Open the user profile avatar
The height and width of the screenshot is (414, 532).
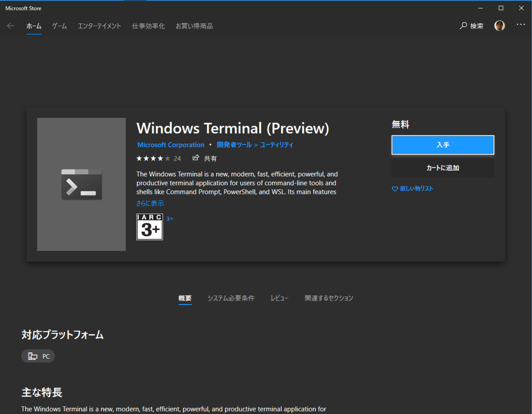click(500, 26)
